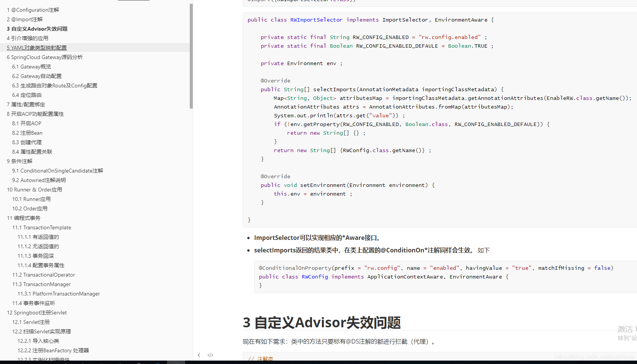Click the 'public String[] selectImports' method signature
637x364 pixels.
click(382, 89)
